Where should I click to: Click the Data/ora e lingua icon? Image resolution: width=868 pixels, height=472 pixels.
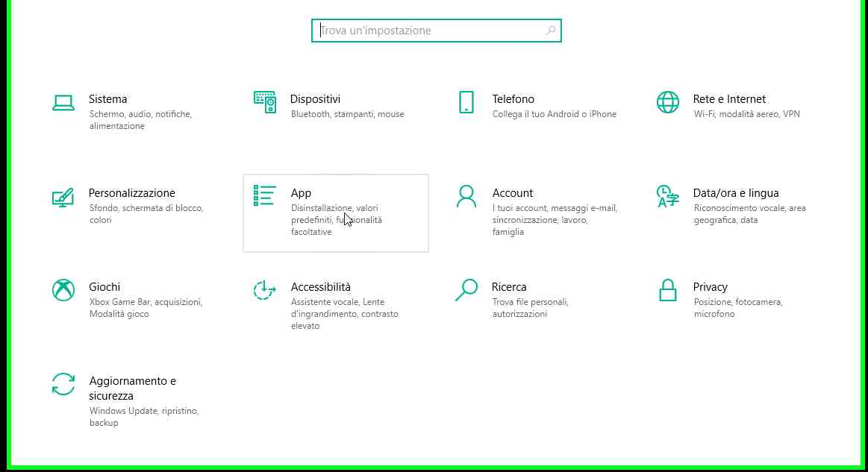(x=668, y=196)
